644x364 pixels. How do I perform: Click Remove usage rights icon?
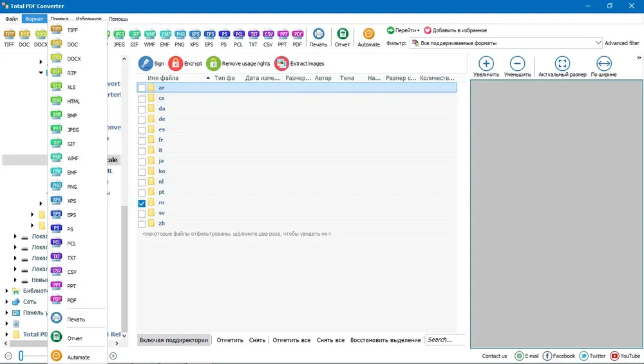(213, 63)
